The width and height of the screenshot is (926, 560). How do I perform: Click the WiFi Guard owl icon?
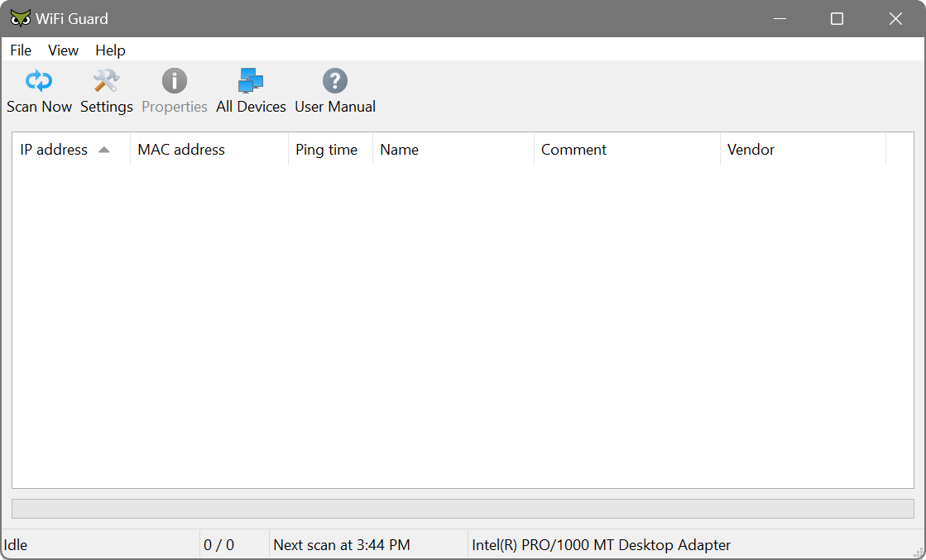[21, 18]
